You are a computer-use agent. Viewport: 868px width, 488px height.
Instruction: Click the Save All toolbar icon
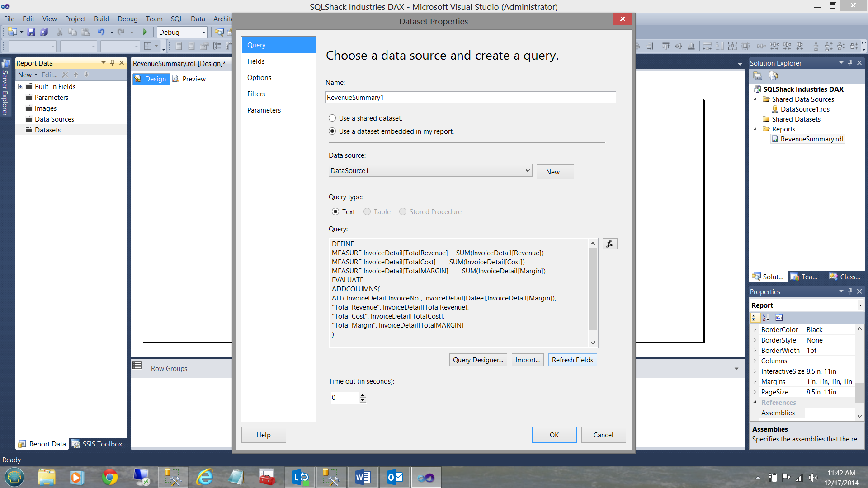pyautogui.click(x=44, y=32)
